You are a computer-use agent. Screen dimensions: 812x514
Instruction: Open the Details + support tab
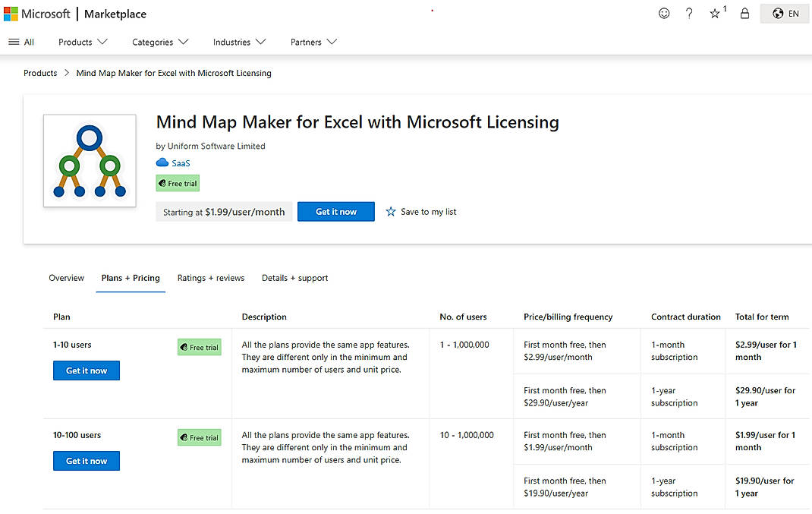point(294,278)
